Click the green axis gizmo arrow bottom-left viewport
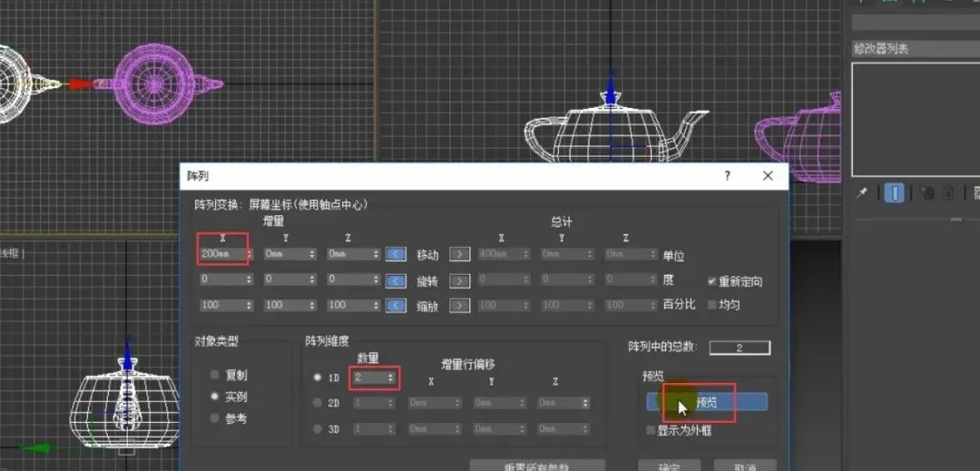Screen dimensions: 980x471 37,448
